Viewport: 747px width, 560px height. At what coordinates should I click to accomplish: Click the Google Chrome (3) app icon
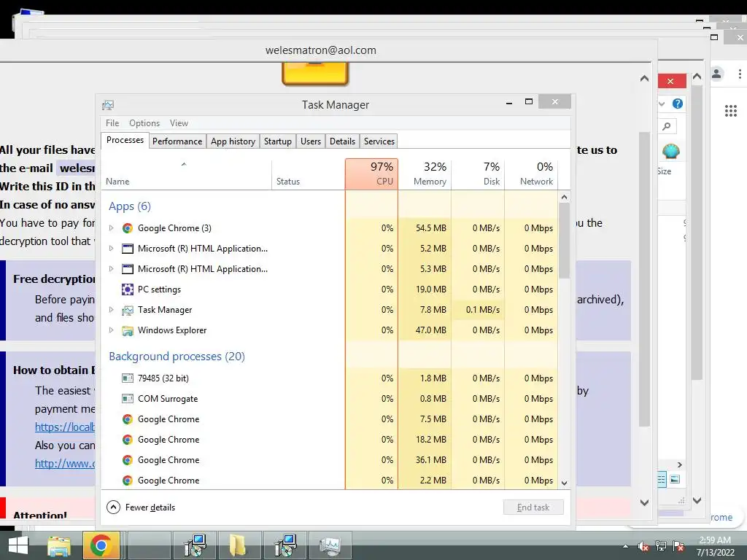pyautogui.click(x=127, y=228)
